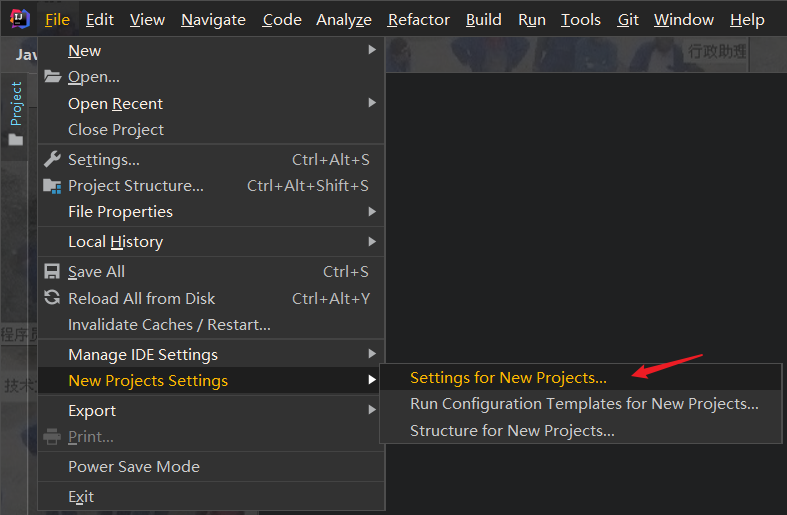Expand the New submenu arrow

pos(372,50)
